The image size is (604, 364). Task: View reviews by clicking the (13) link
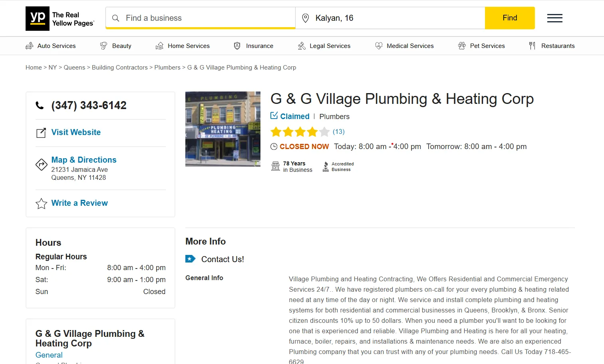coord(338,131)
